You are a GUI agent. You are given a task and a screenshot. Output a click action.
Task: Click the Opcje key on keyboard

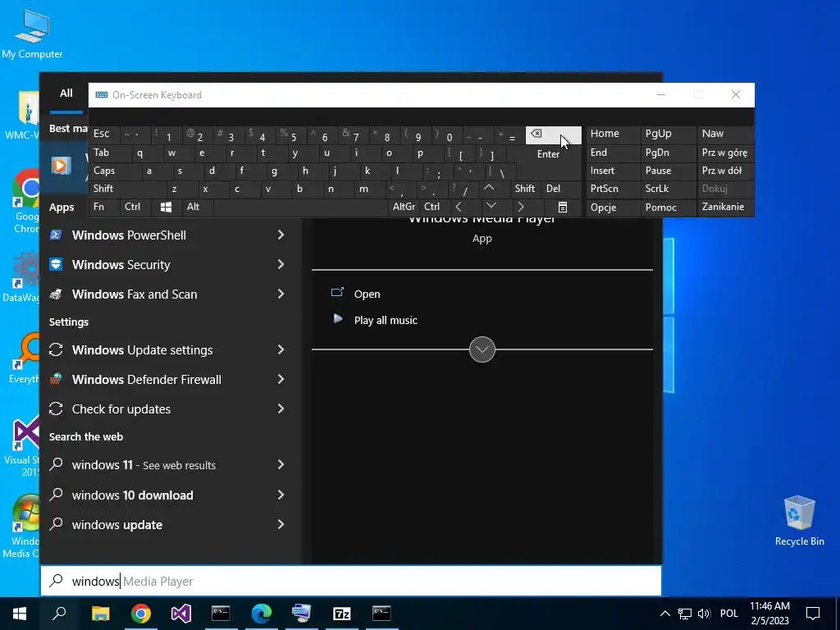pos(614,208)
